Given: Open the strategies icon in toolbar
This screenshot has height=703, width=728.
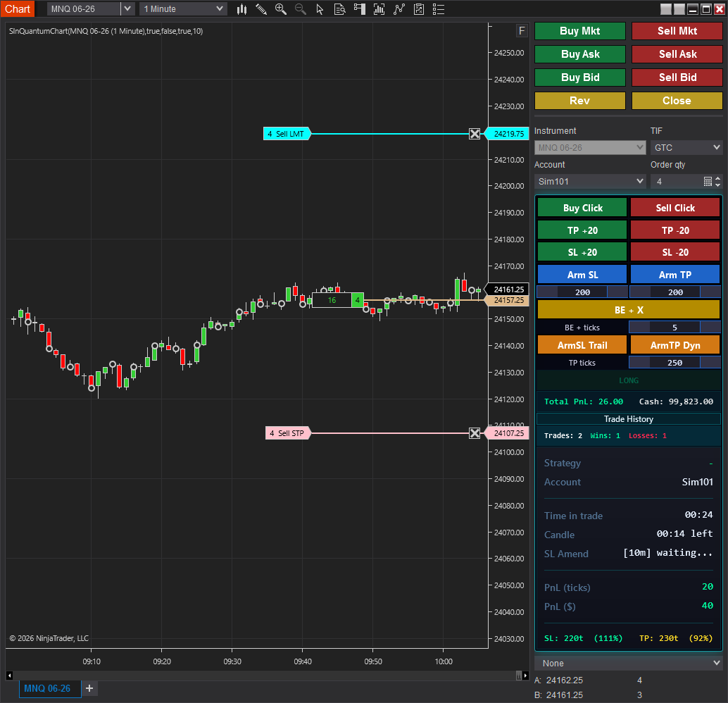Looking at the screenshot, I should pyautogui.click(x=419, y=9).
